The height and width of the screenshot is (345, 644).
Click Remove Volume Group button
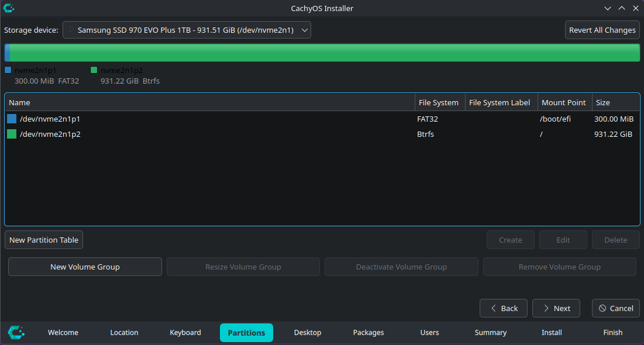click(x=559, y=267)
